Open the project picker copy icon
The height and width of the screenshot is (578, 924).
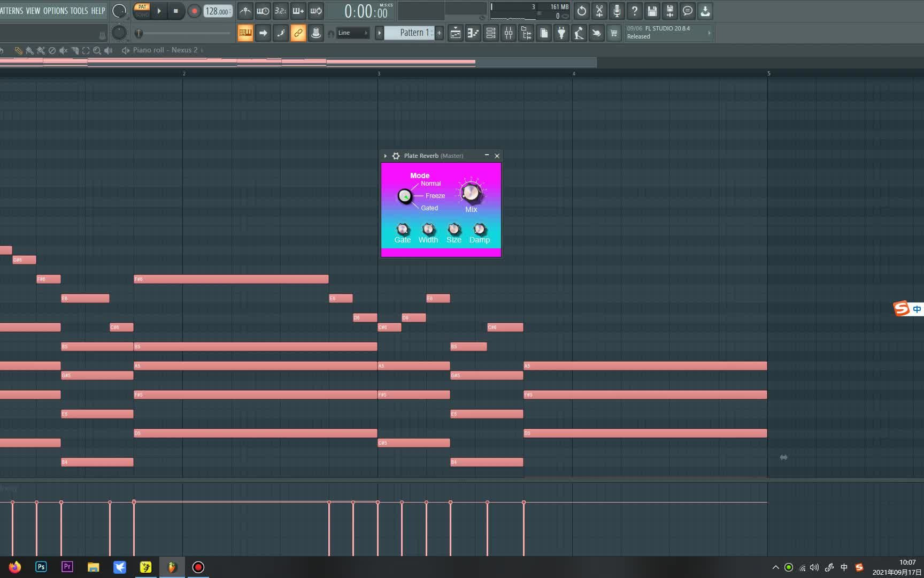point(544,33)
